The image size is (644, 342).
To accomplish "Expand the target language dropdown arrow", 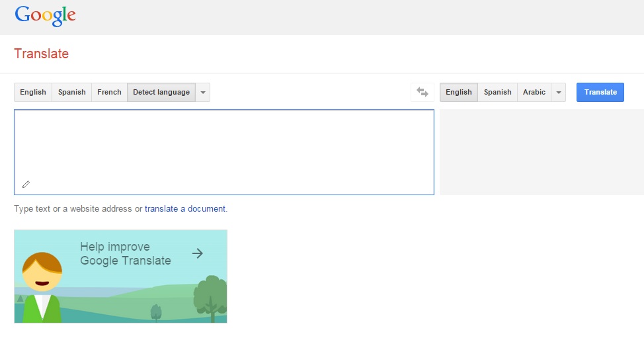I will coord(559,93).
